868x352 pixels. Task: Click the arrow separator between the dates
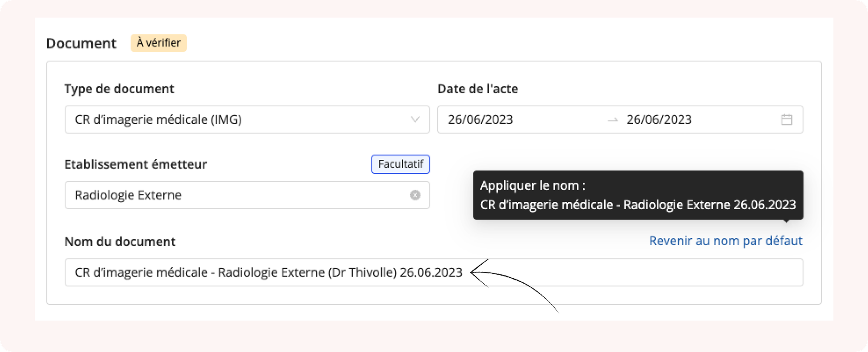tap(613, 120)
